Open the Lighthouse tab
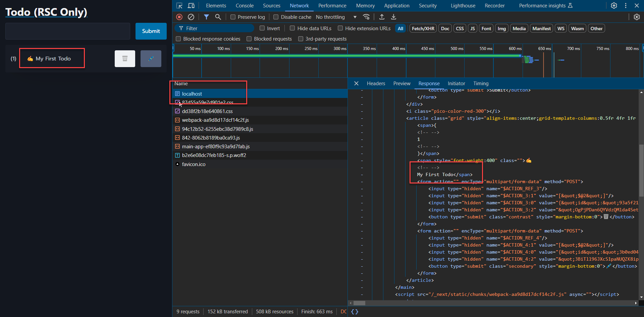 463,6
